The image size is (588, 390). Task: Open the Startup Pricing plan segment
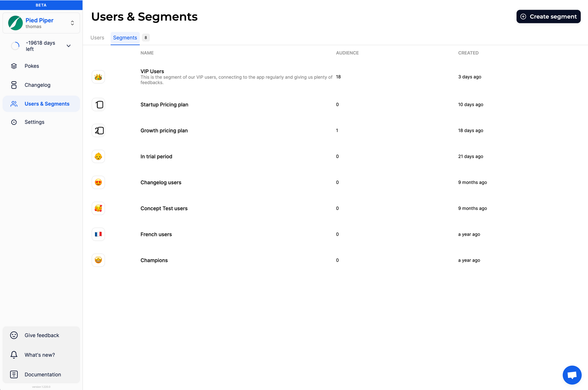tap(164, 104)
